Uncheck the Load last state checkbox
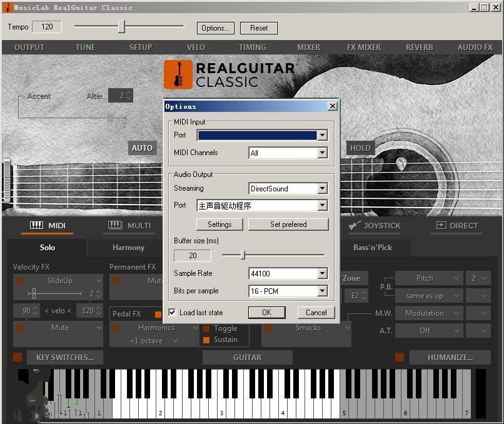Screen dimensions: 504x424 173,312
